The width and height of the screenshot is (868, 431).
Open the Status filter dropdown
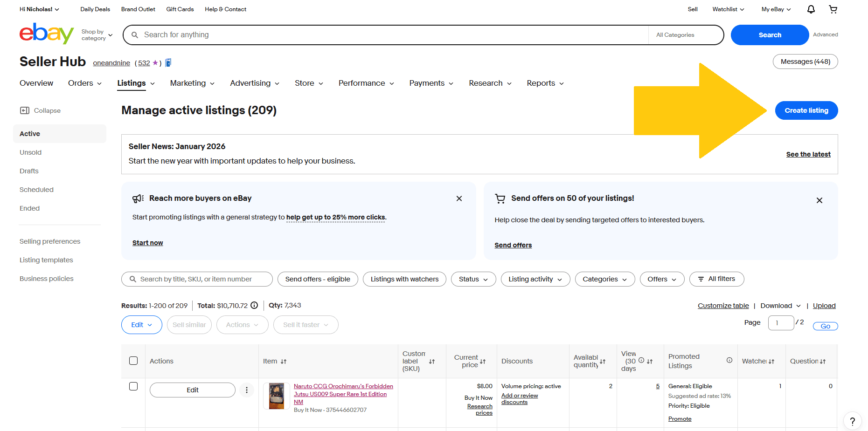[x=473, y=279]
